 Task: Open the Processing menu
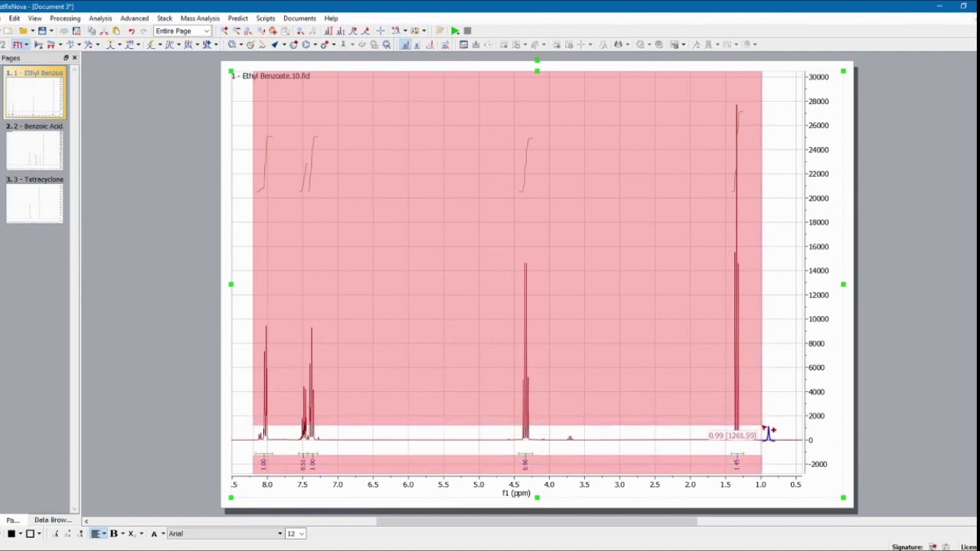(65, 18)
